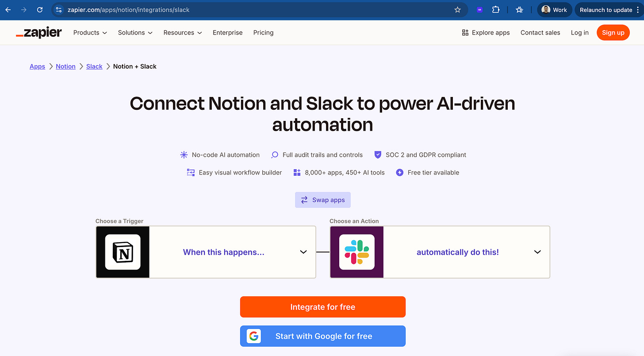Reload the page with the refresh icon

pyautogui.click(x=40, y=10)
